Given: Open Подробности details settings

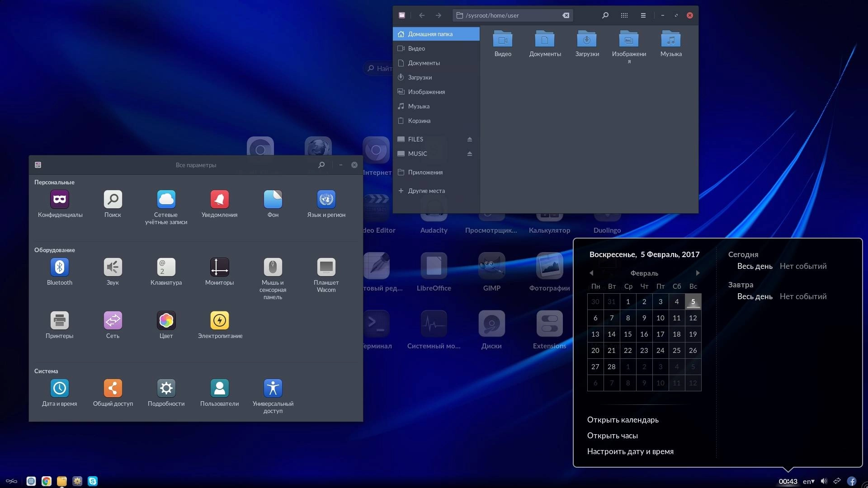Looking at the screenshot, I should (166, 388).
